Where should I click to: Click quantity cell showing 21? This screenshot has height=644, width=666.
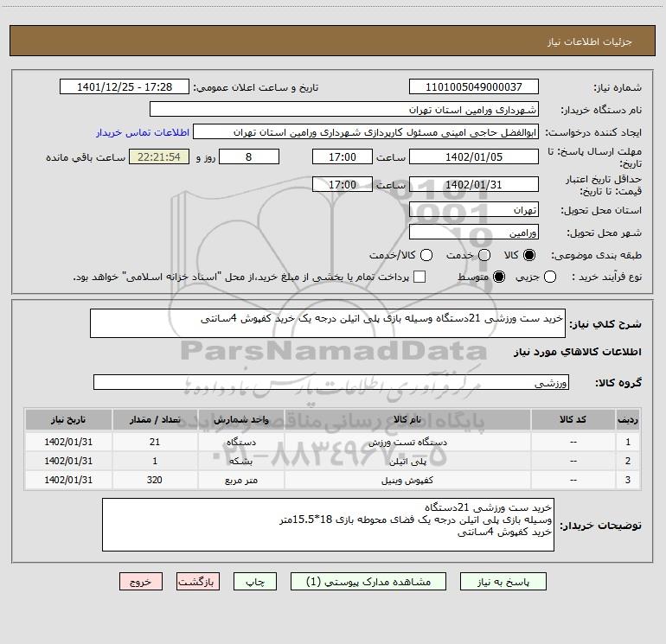point(155,442)
